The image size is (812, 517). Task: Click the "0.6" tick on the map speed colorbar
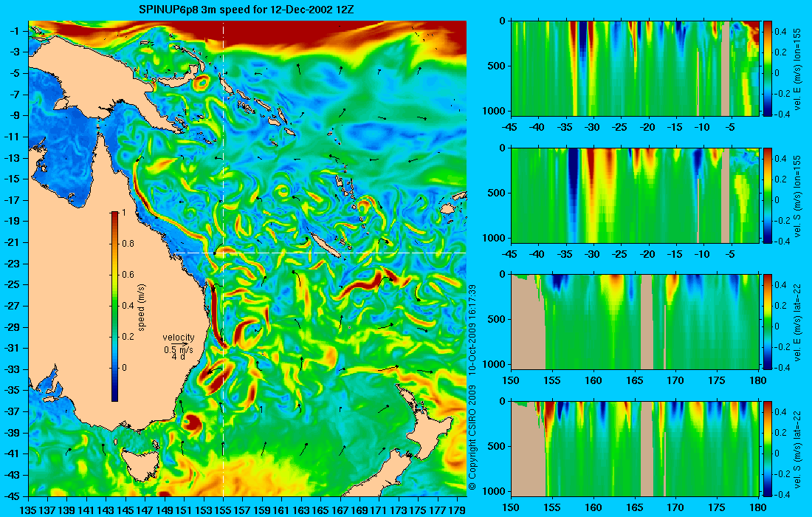(128, 275)
